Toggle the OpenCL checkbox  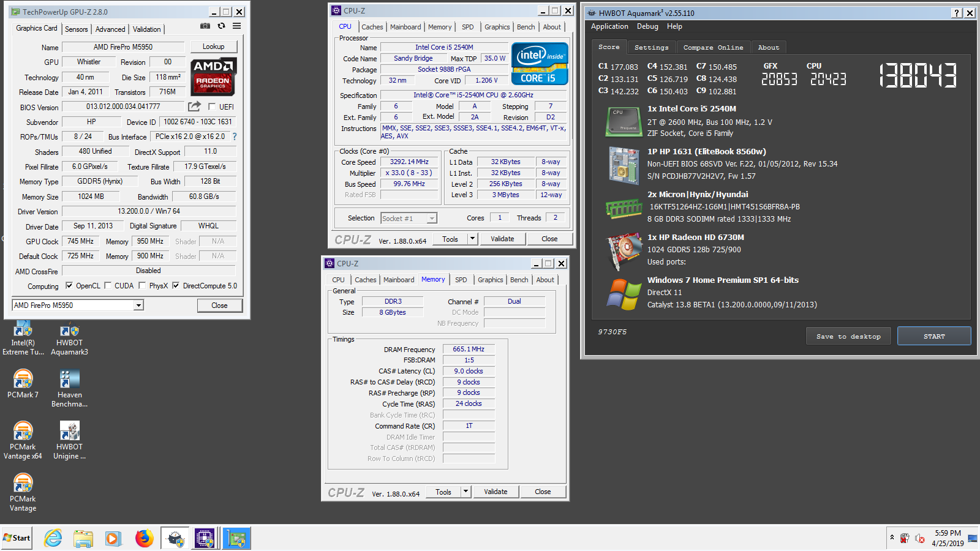(69, 285)
